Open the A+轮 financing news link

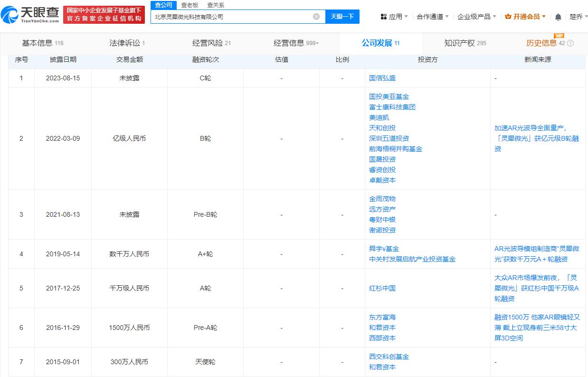(x=537, y=254)
